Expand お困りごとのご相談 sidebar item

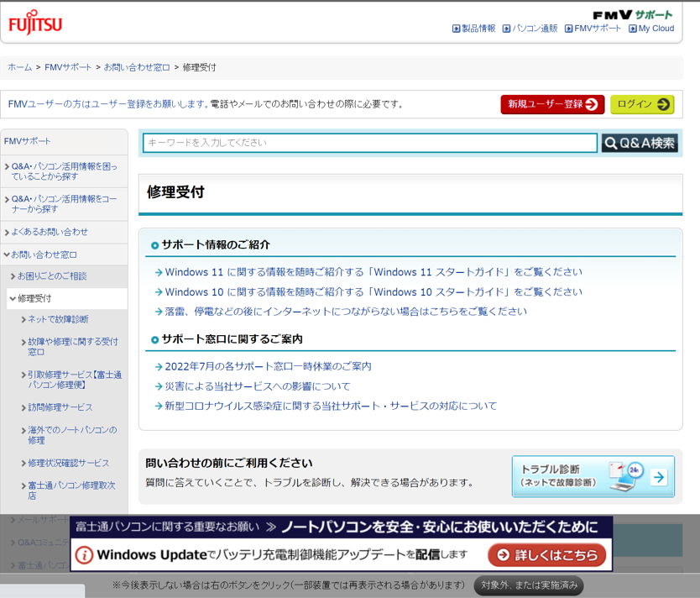pos(51,276)
